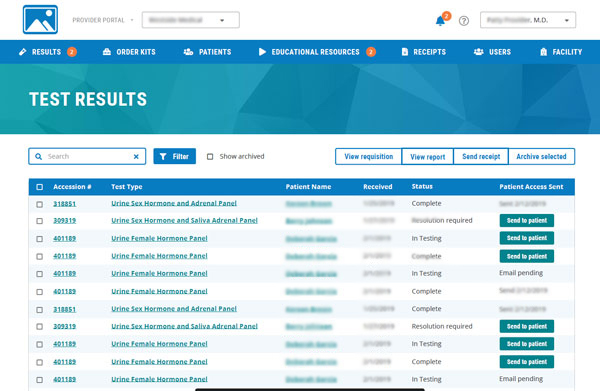Screen dimensions: 600x391
Task: Go to Receipts tab
Action: click(x=424, y=52)
